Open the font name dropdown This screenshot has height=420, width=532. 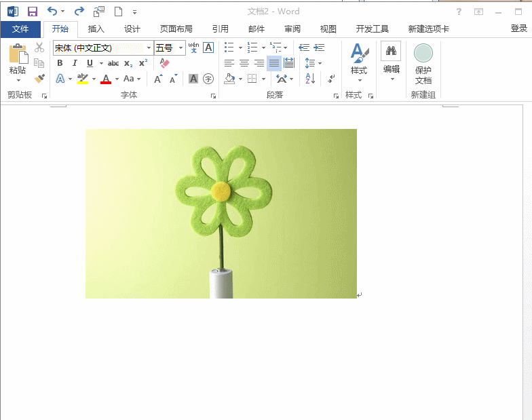pyautogui.click(x=149, y=47)
